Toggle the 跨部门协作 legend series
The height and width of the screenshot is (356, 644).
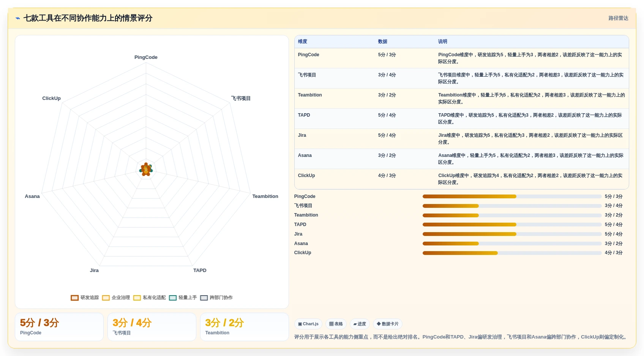point(216,297)
